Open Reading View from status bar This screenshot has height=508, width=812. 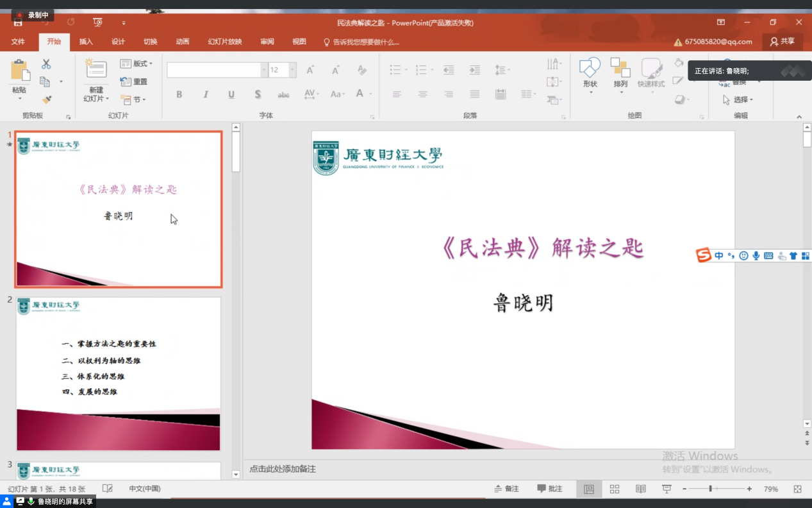(640, 489)
